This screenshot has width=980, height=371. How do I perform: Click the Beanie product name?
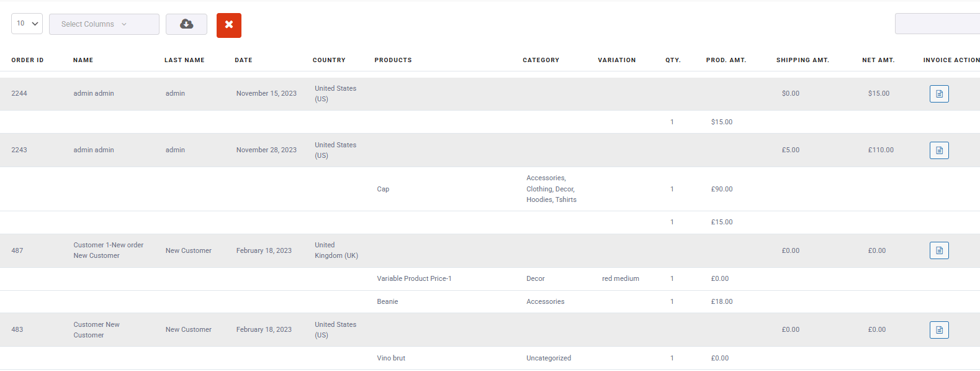[387, 301]
